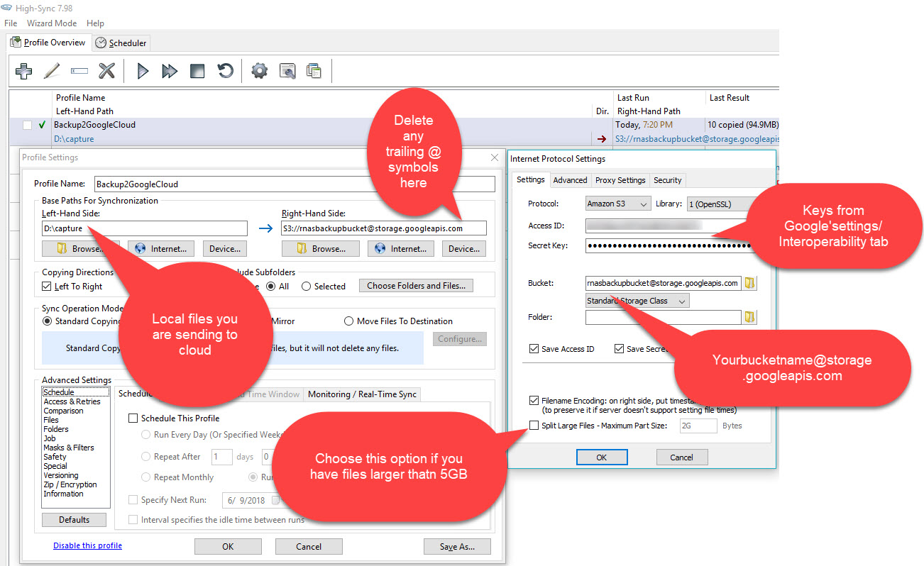Switch to the Monitoring / Real-Time Sync tab
Viewport: 924px width, 566px height.
362,394
